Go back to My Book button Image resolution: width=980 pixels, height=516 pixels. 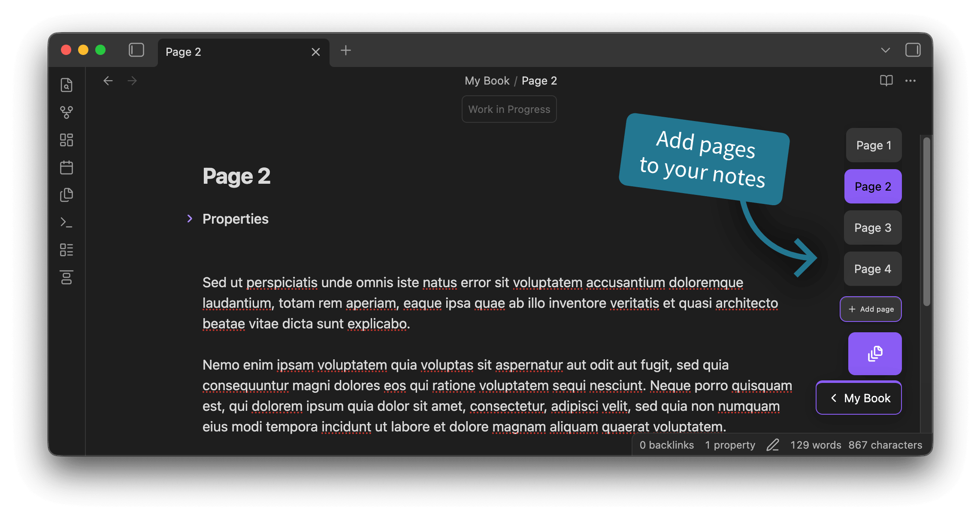click(859, 398)
